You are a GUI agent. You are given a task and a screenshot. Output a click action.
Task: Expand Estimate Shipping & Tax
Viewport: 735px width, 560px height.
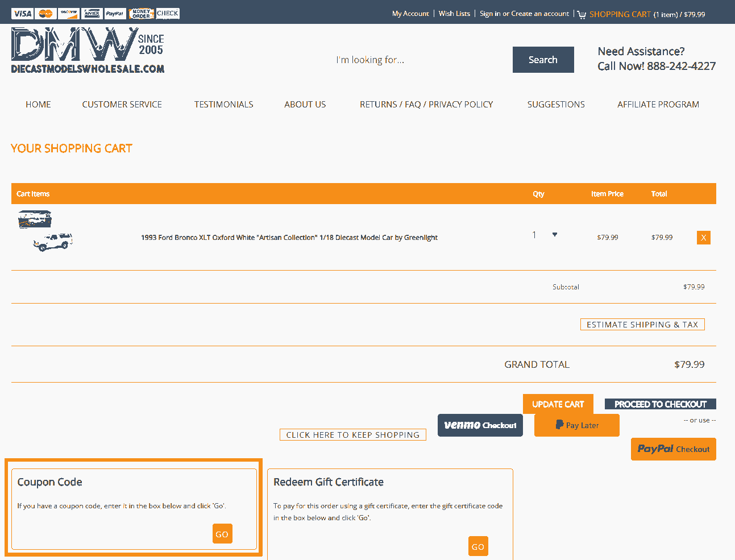(642, 325)
